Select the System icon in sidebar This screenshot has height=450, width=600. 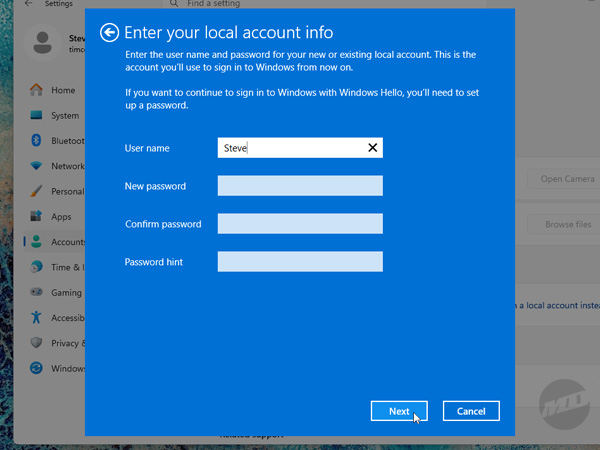[37, 115]
